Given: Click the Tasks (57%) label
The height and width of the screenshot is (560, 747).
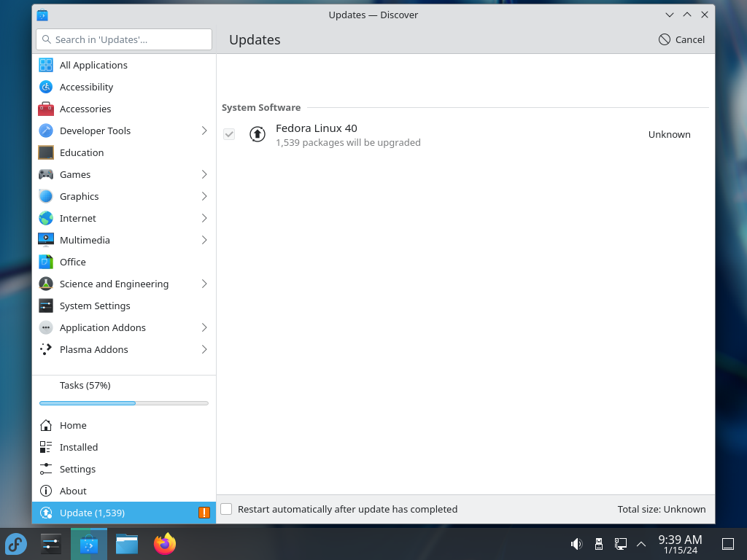Looking at the screenshot, I should (x=85, y=385).
